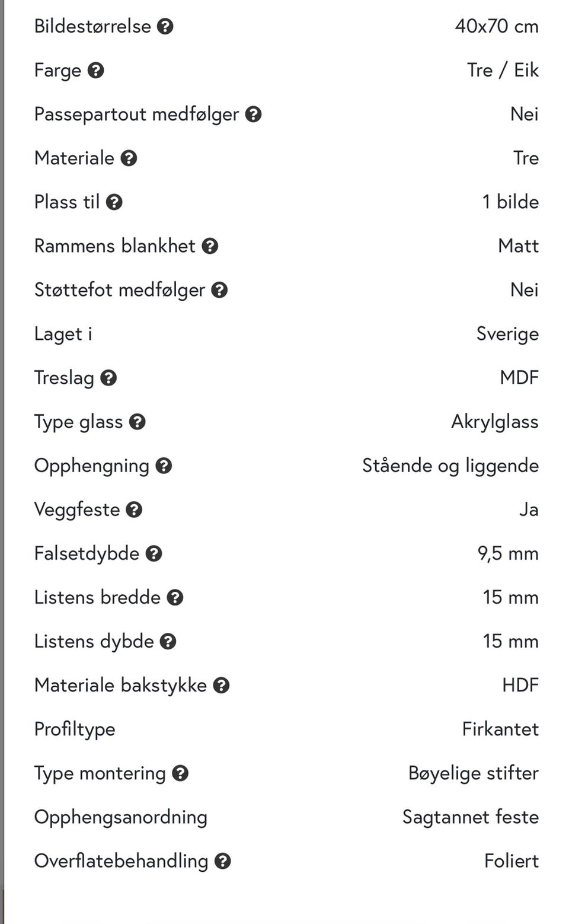The width and height of the screenshot is (569, 924).
Task: Click help icon next to Plass til
Action: tap(114, 202)
